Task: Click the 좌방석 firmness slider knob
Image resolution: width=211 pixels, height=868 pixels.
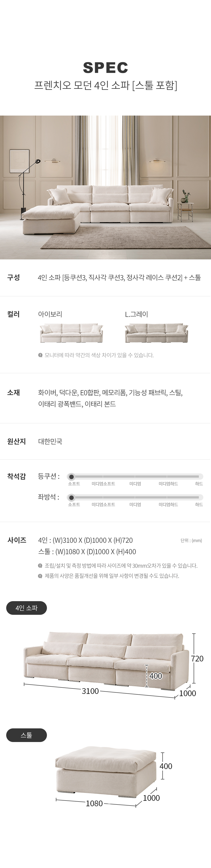Action: coord(71,497)
